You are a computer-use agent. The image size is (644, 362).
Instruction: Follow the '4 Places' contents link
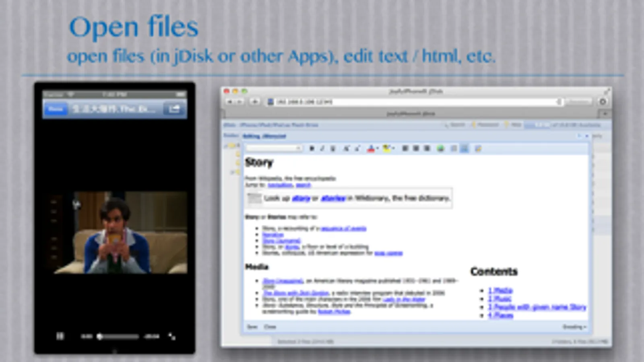[x=501, y=316]
